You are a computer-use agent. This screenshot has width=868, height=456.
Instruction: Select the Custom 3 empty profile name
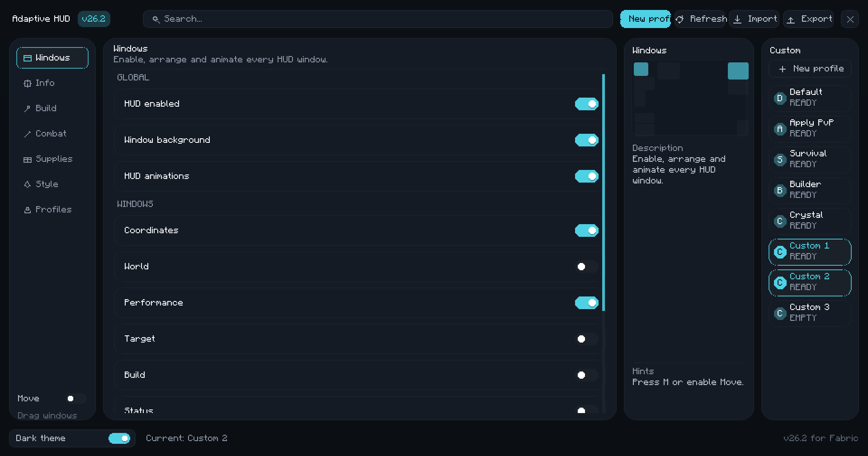tap(809, 307)
